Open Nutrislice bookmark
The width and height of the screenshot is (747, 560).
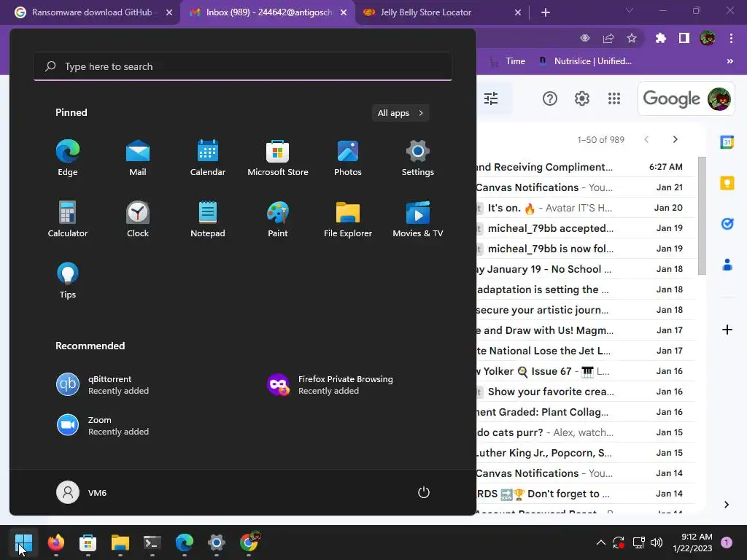(585, 61)
